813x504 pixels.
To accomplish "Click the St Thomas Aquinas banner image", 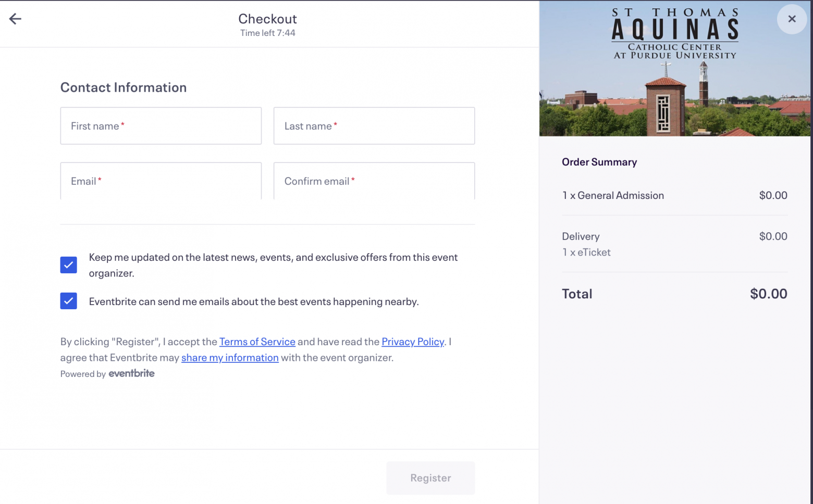I will click(675, 69).
